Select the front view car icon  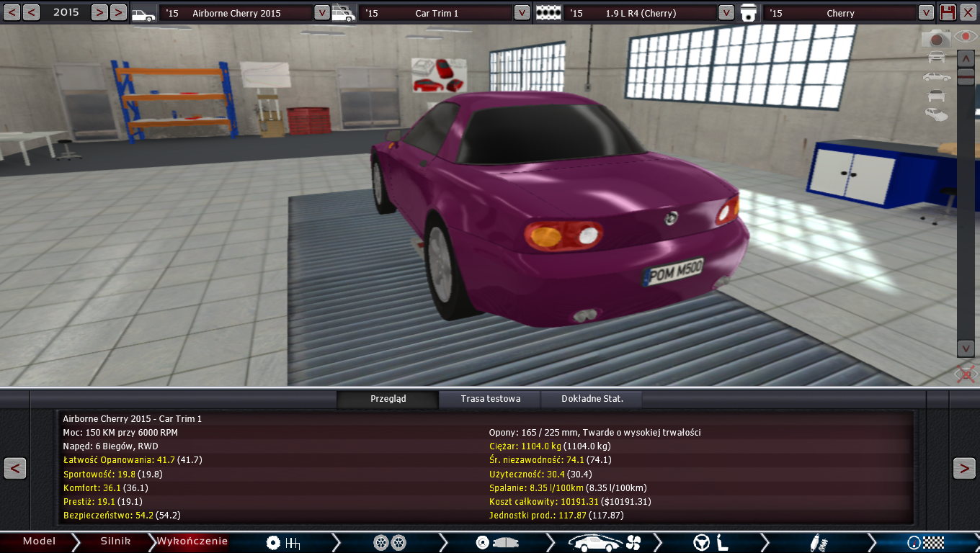click(x=936, y=58)
